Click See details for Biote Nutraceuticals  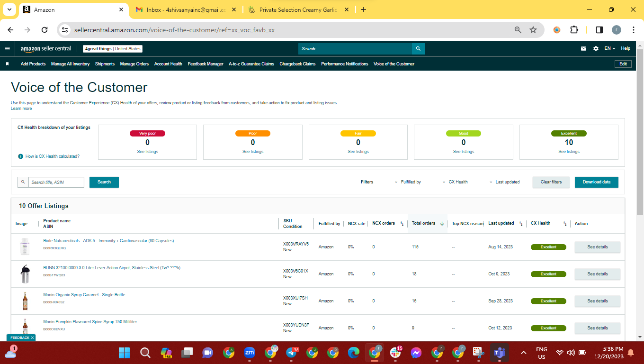pyautogui.click(x=598, y=247)
